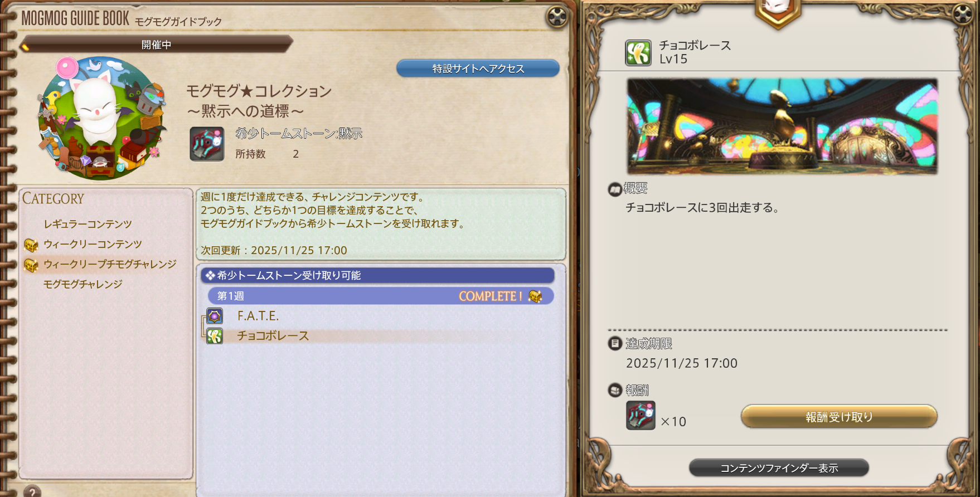Click the chest icon beside ウィークリーコンテンツ
The height and width of the screenshot is (497, 980).
pos(31,245)
